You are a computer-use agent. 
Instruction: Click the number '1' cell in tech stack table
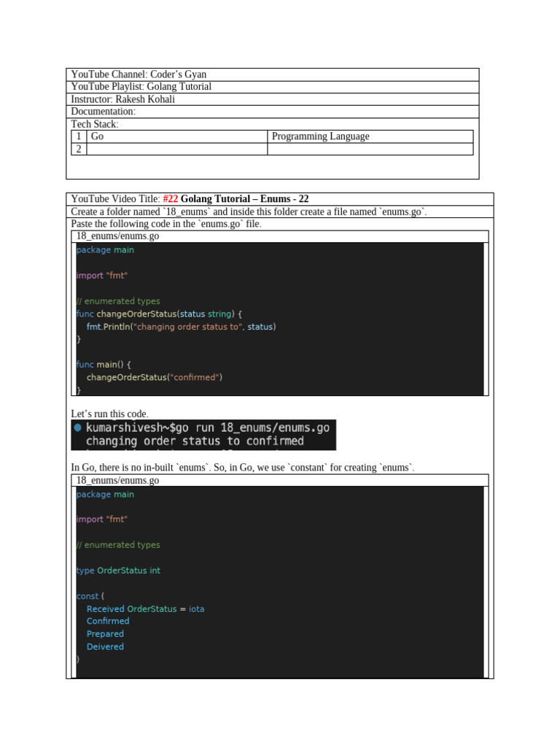79,136
